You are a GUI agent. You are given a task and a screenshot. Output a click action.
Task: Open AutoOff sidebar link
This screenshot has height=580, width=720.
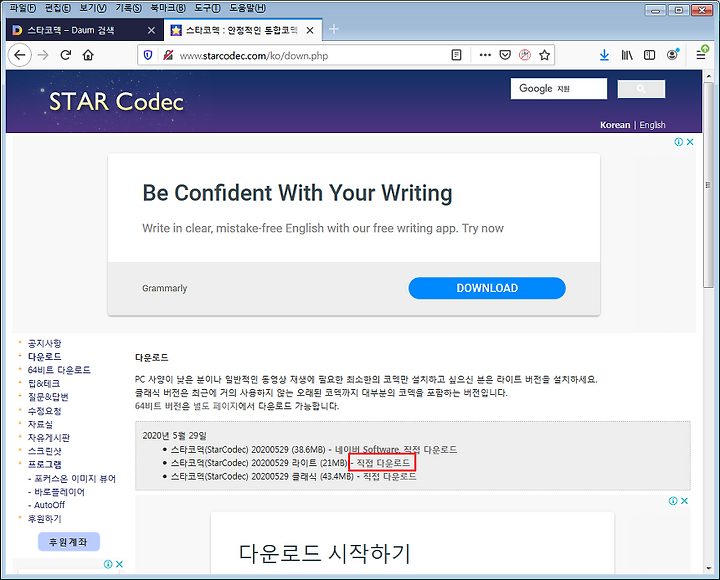click(x=49, y=505)
